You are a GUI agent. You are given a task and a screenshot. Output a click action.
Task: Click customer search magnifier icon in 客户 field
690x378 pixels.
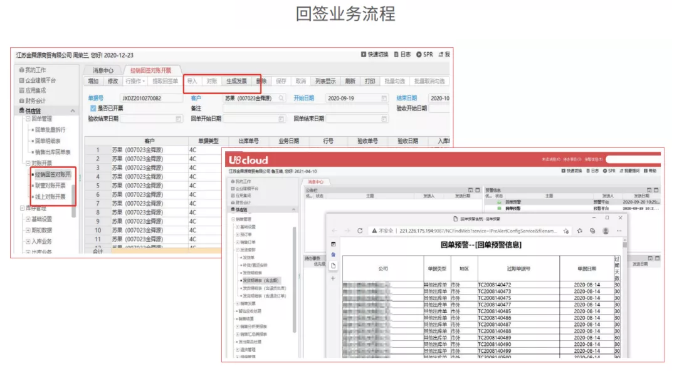coord(281,98)
